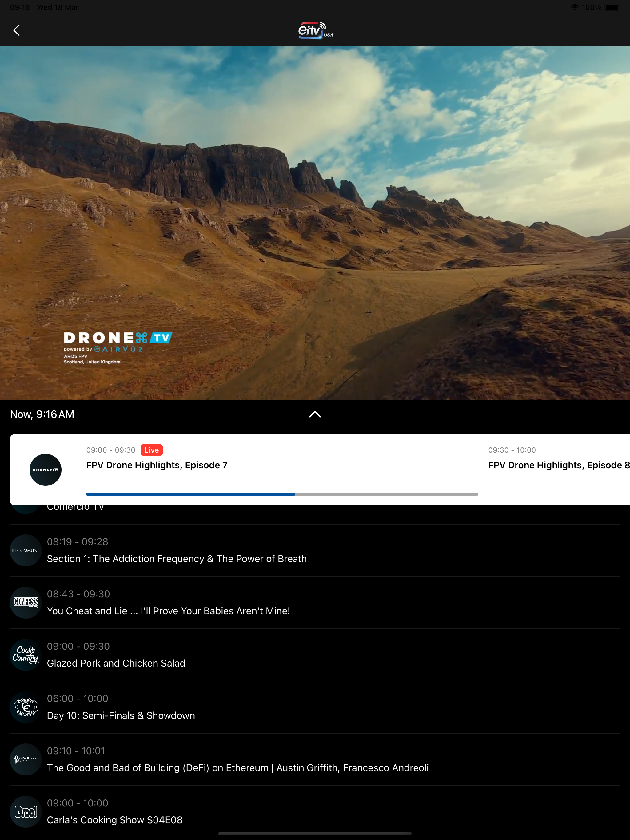Screen dimensions: 630x840
Task: Select the Defiance channel logo
Action: (26, 759)
